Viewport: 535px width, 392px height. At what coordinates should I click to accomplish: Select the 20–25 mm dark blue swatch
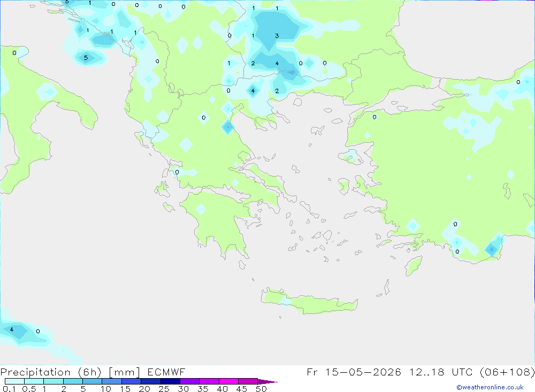pos(151,381)
